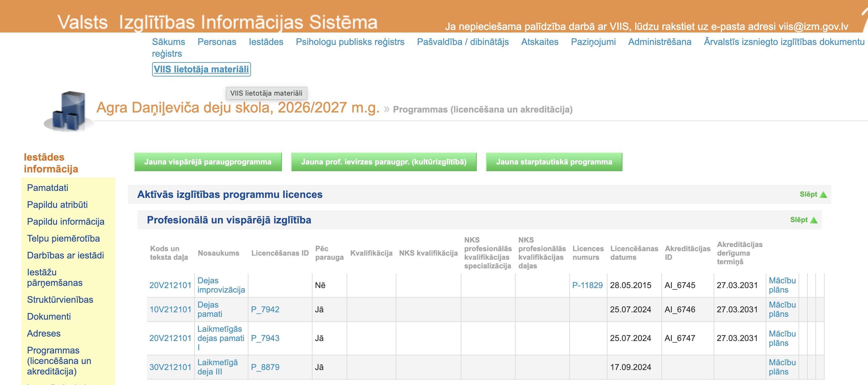
Task: Open Struktūrvienības sidebar entry
Action: click(x=60, y=300)
